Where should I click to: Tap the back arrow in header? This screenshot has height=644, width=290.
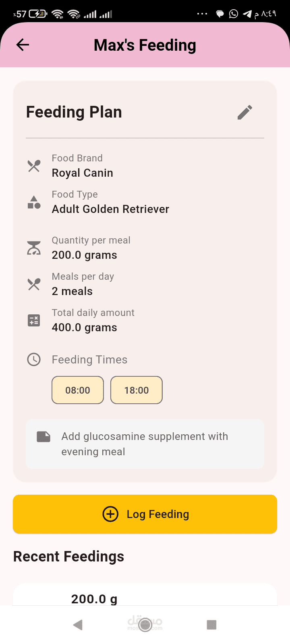(x=23, y=45)
